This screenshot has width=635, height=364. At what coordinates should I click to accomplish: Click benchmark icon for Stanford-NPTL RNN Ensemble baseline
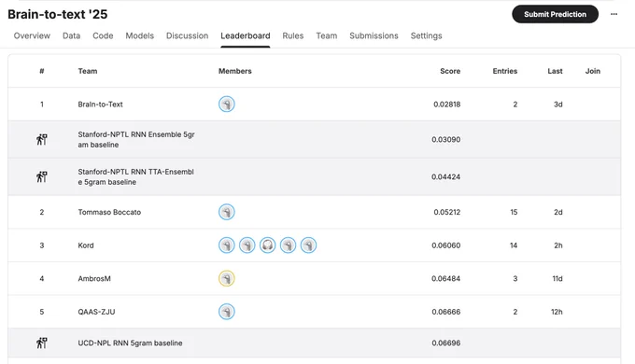coord(42,139)
